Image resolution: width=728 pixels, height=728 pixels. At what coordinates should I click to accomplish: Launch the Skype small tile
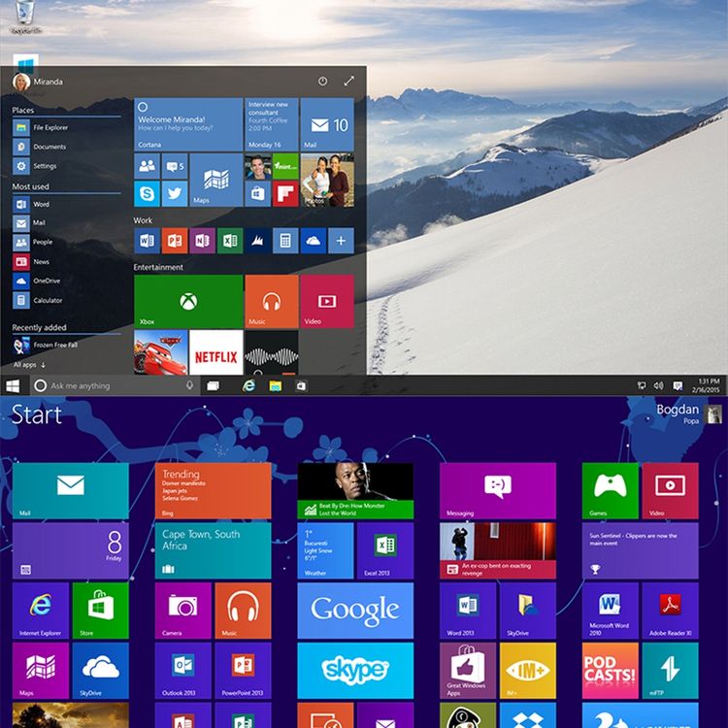pyautogui.click(x=147, y=193)
